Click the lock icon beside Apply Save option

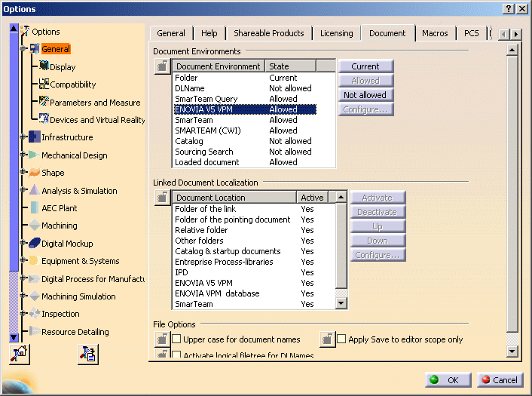point(327,339)
